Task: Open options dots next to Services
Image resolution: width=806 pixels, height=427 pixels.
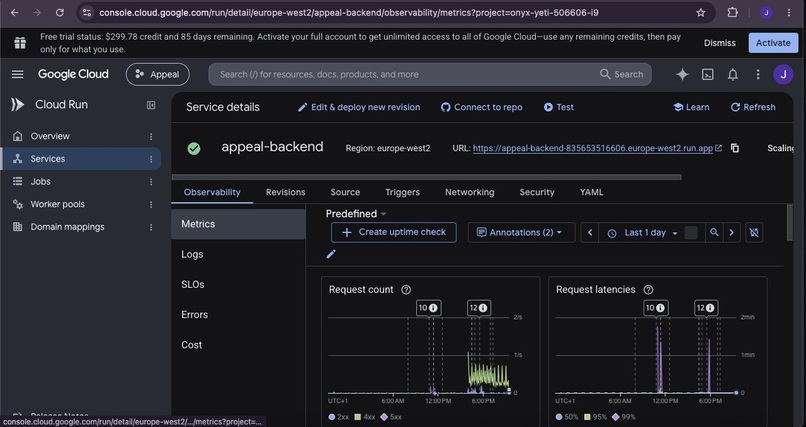Action: [x=151, y=159]
